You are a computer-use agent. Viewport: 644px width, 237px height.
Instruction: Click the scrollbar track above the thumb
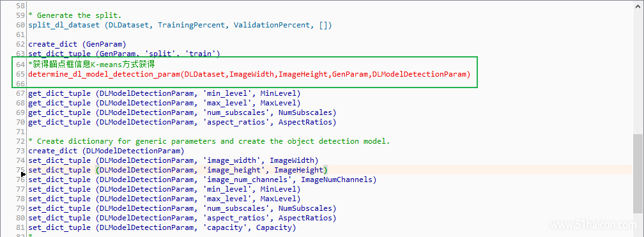pyautogui.click(x=638, y=72)
